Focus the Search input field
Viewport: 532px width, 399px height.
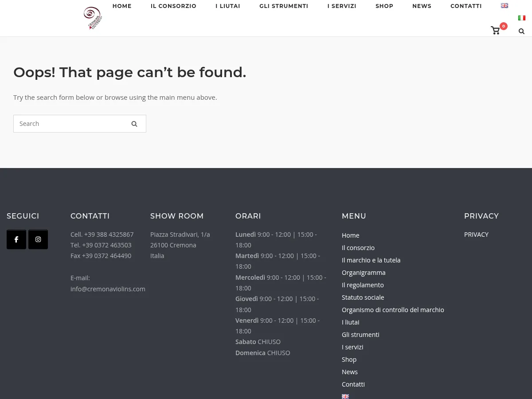pyautogui.click(x=71, y=124)
